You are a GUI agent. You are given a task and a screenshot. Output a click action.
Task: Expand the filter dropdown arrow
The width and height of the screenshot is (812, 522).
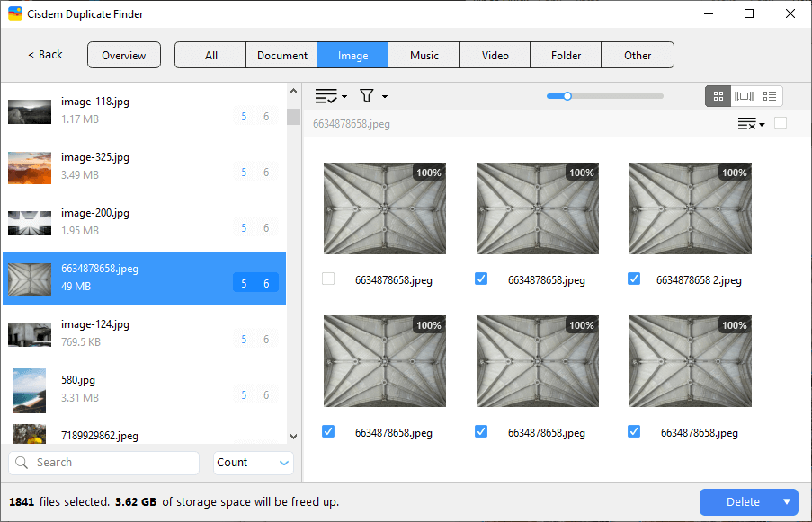[383, 96]
